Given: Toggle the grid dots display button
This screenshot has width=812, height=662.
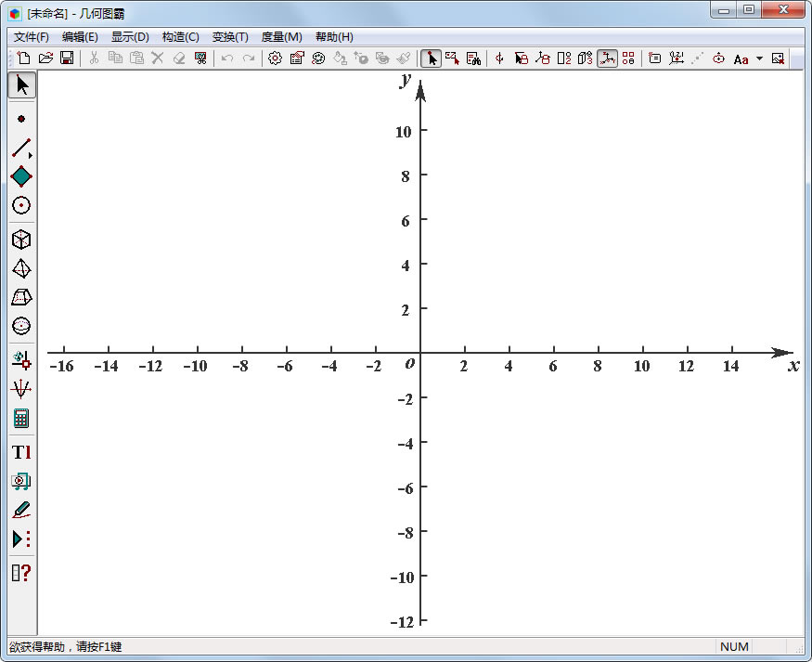Looking at the screenshot, I should (x=628, y=58).
